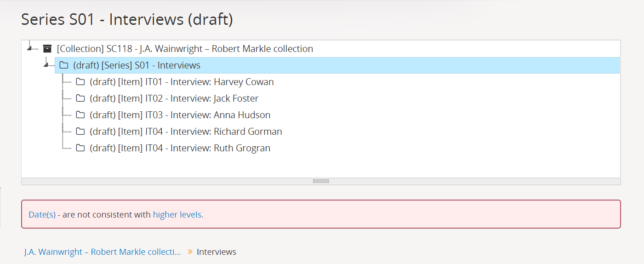Click the folder icon next to Ruth Grogran
This screenshot has height=264, width=644.
click(x=80, y=148)
